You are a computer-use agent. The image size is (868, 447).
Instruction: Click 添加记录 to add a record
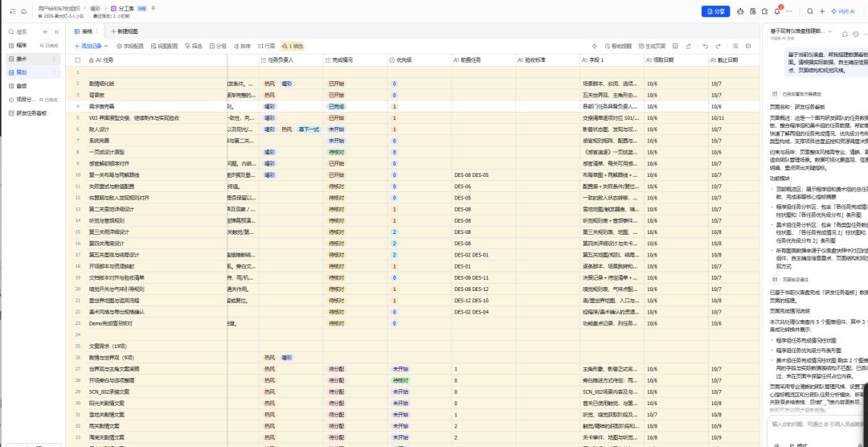coord(88,46)
